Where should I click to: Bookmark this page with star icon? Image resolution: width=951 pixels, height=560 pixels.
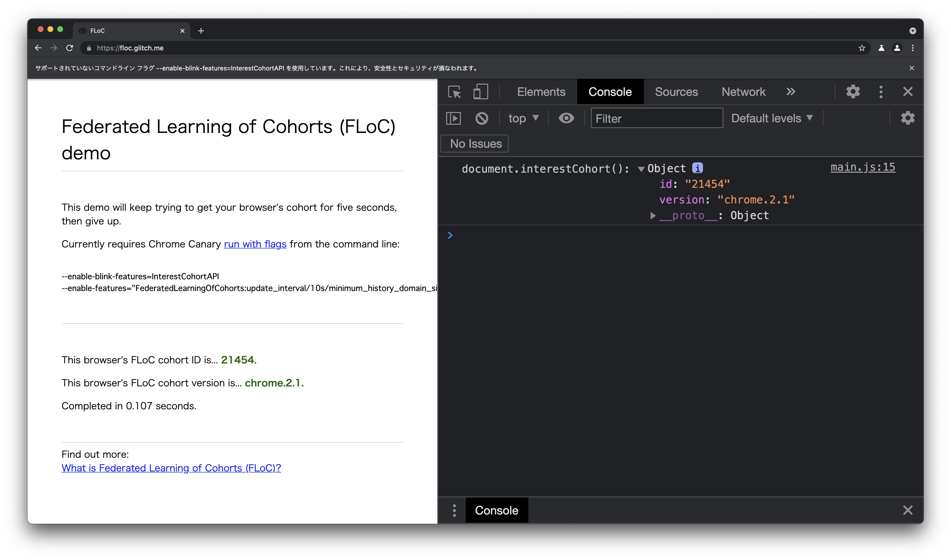coord(861,48)
